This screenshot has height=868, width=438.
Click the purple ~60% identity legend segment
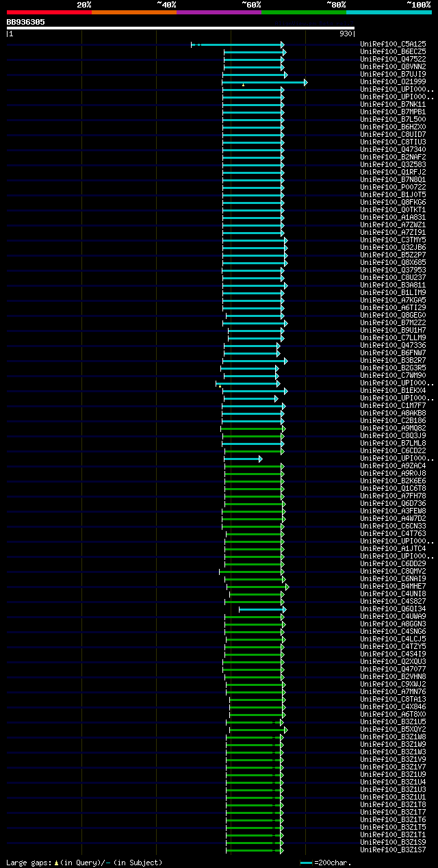coord(218,12)
